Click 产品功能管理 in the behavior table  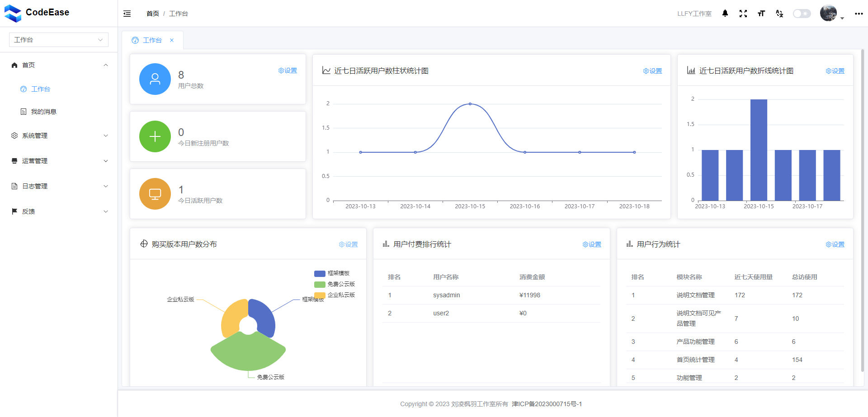(x=695, y=342)
